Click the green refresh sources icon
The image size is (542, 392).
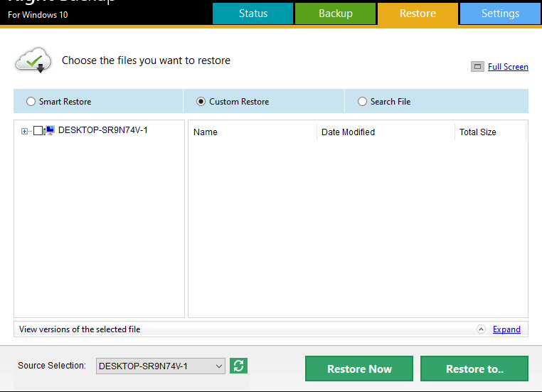(238, 366)
